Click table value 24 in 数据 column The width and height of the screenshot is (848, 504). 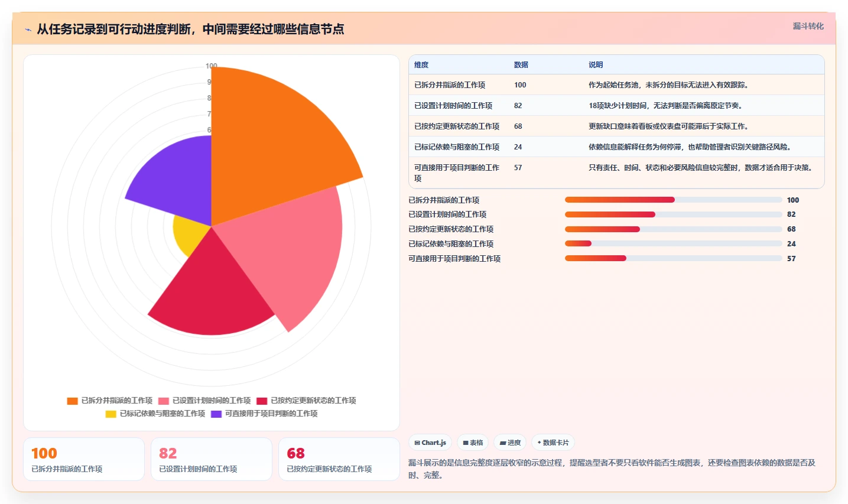[x=518, y=147]
